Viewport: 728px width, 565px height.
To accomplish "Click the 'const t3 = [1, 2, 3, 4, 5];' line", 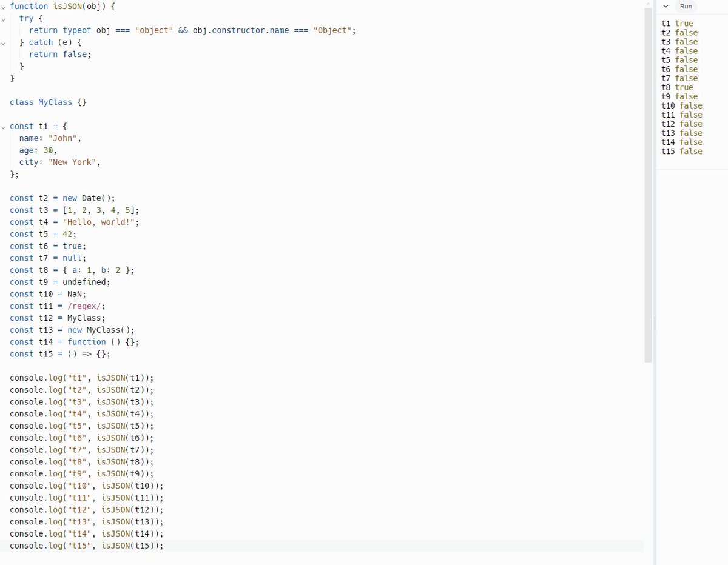I will coord(75,210).
